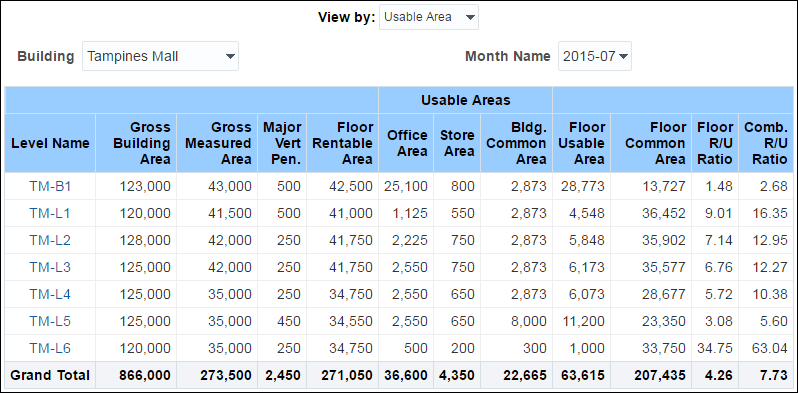Select the 28,677 floor common area cell

651,294
